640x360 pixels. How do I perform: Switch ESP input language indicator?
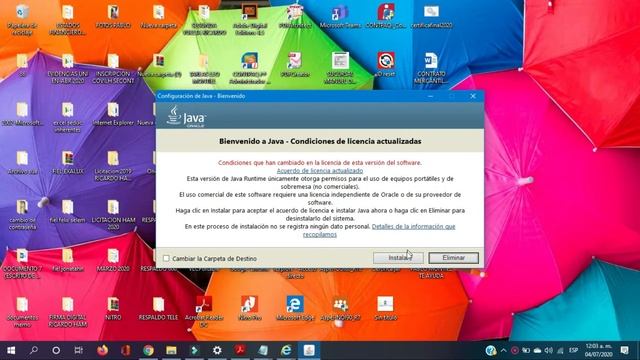click(573, 350)
